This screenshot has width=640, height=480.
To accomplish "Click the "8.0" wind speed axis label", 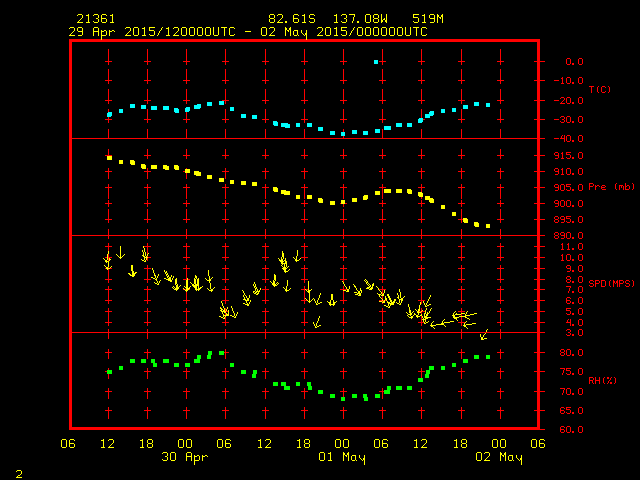I will pyautogui.click(x=574, y=280).
